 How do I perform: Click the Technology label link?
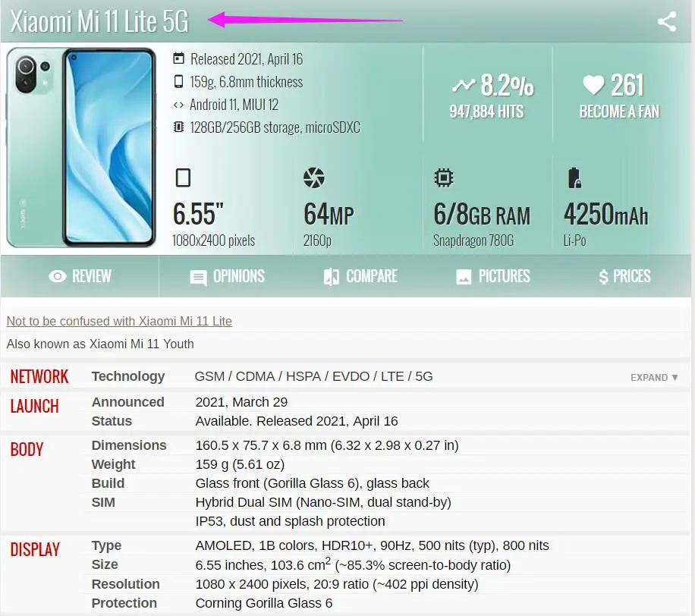click(x=128, y=376)
